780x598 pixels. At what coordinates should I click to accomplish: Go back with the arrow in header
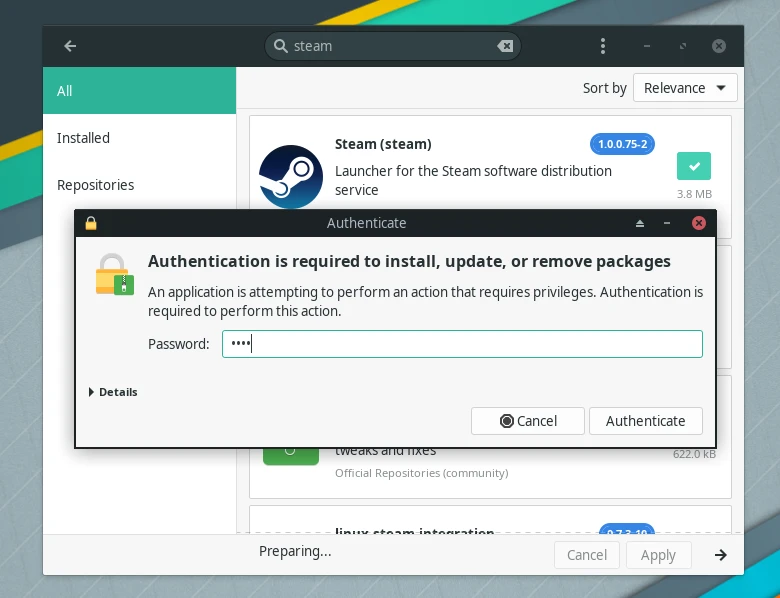click(70, 46)
